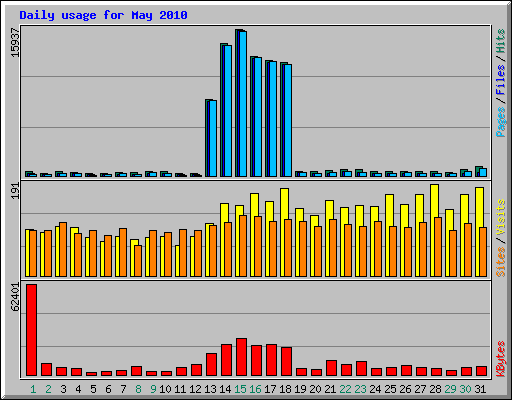Screen dimensions: 512x400
Task: Click the orange 'Sites' legend word
Action: pos(501,262)
